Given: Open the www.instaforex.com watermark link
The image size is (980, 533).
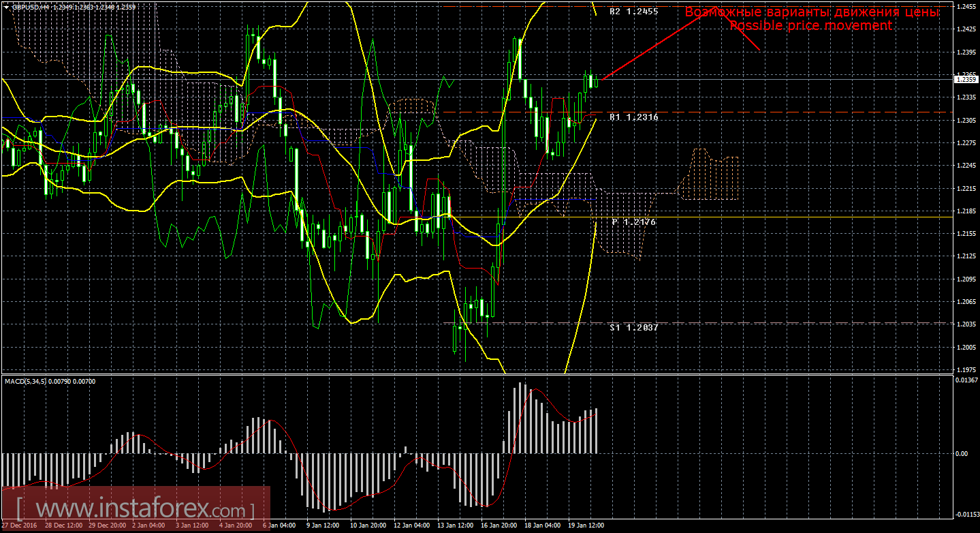Looking at the screenshot, I should click(x=135, y=509).
